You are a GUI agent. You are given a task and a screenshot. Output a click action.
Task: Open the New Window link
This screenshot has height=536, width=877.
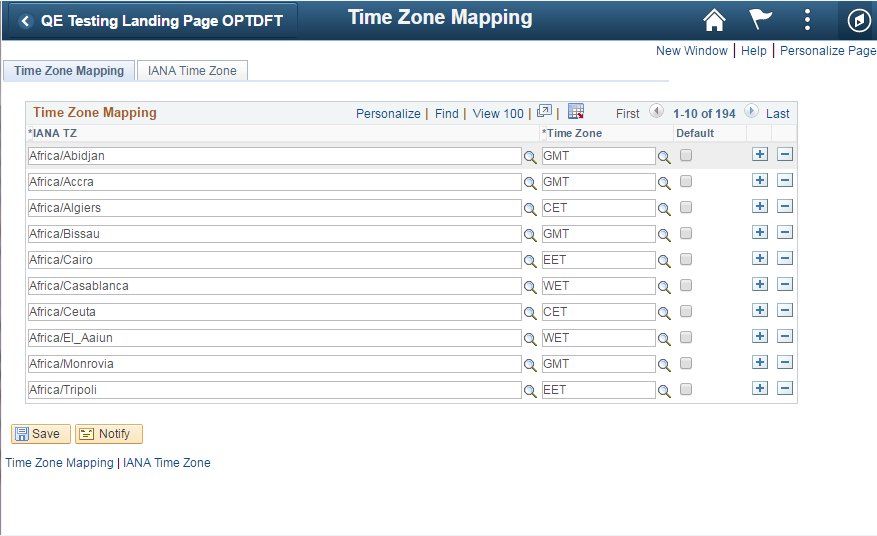click(x=691, y=51)
